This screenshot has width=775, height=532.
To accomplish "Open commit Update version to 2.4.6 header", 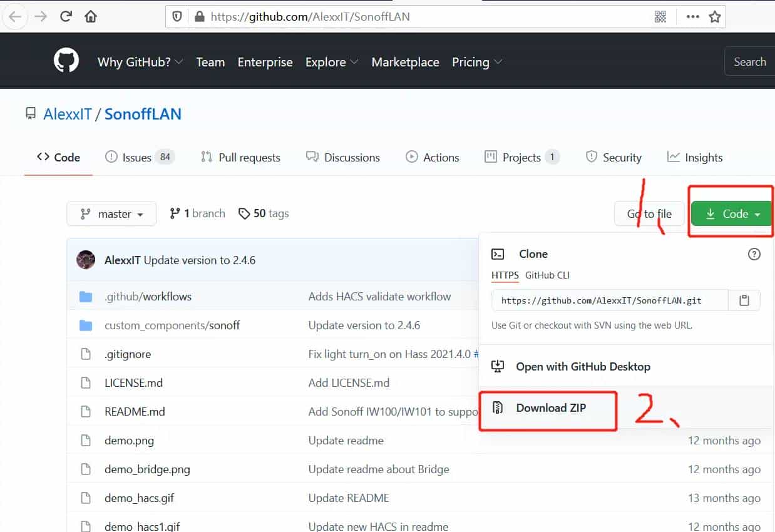I will click(x=200, y=260).
